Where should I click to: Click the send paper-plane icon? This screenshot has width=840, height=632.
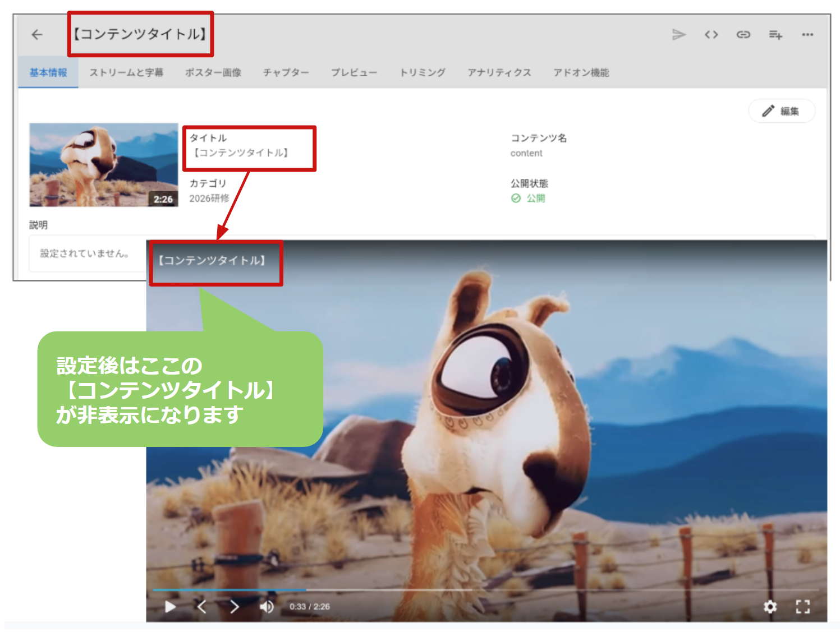[679, 35]
